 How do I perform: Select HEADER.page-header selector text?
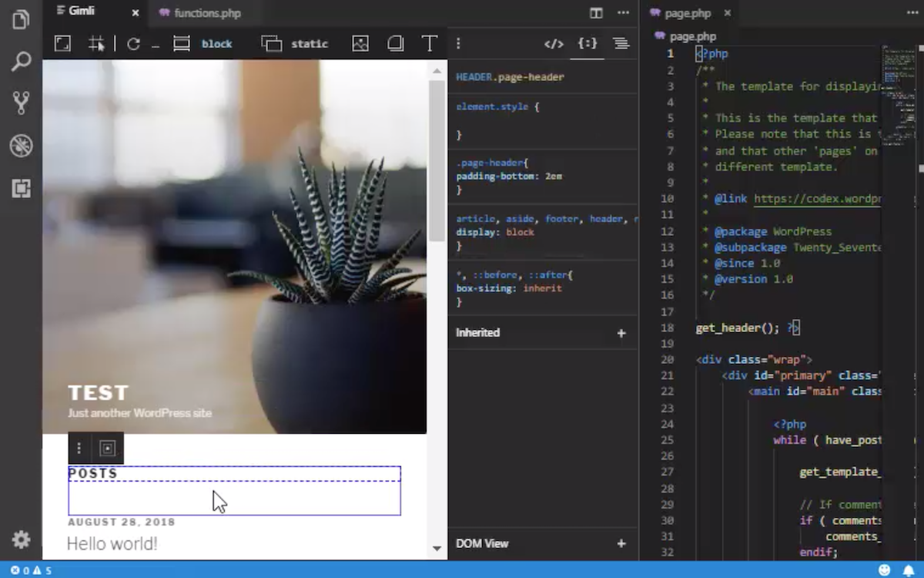click(x=510, y=77)
